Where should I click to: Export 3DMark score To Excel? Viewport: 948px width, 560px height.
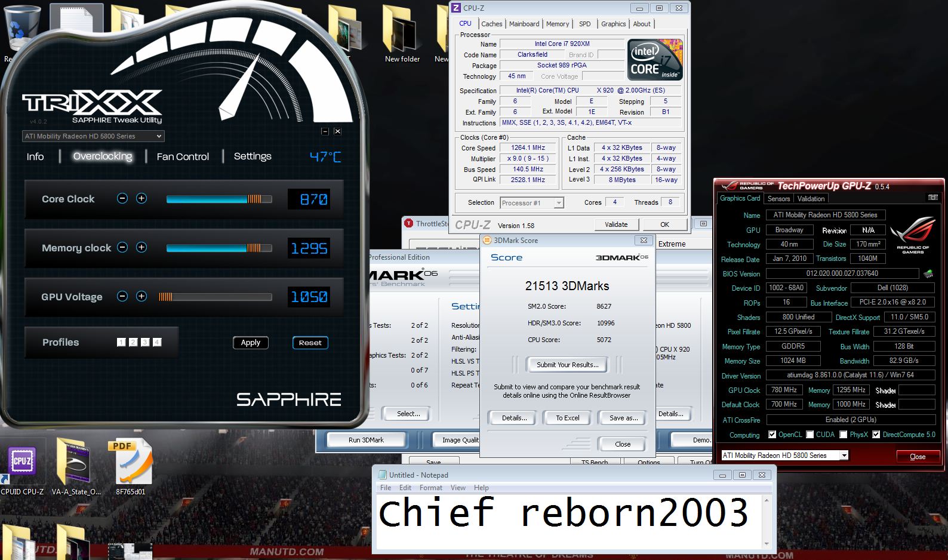[568, 418]
